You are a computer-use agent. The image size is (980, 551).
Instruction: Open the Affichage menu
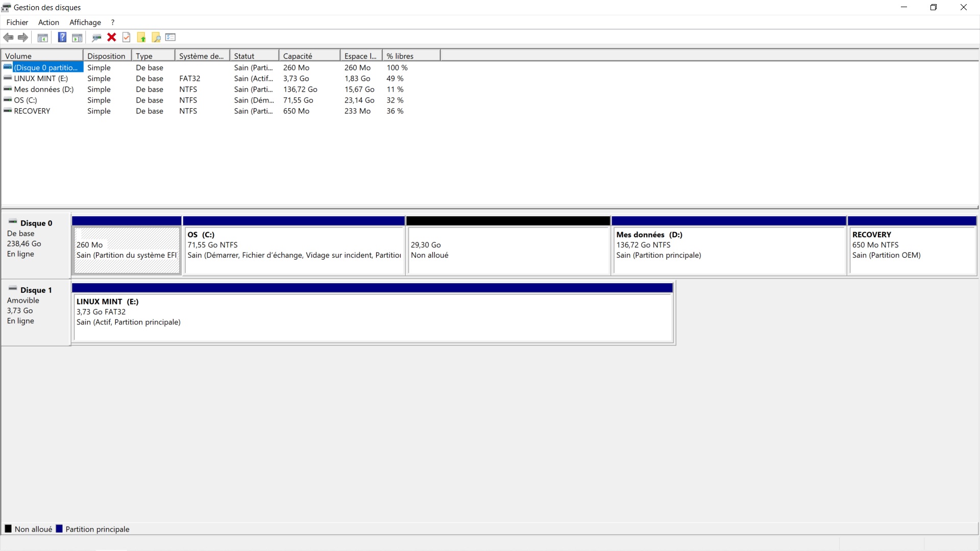coord(85,22)
